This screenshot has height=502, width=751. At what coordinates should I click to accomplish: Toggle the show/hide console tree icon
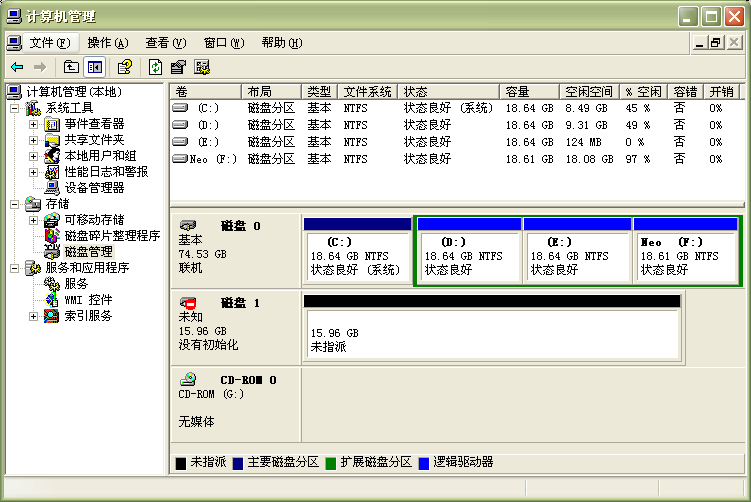click(94, 67)
